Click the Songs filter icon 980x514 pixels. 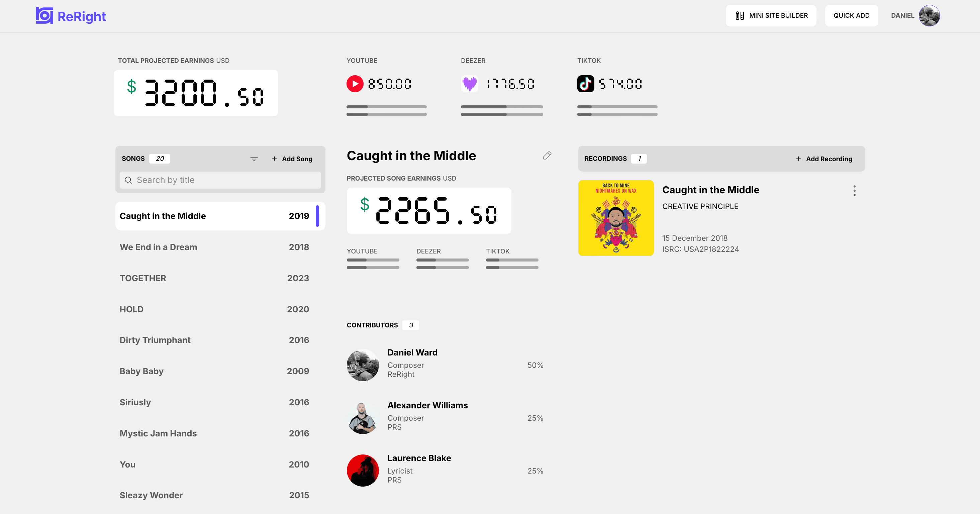(x=255, y=159)
